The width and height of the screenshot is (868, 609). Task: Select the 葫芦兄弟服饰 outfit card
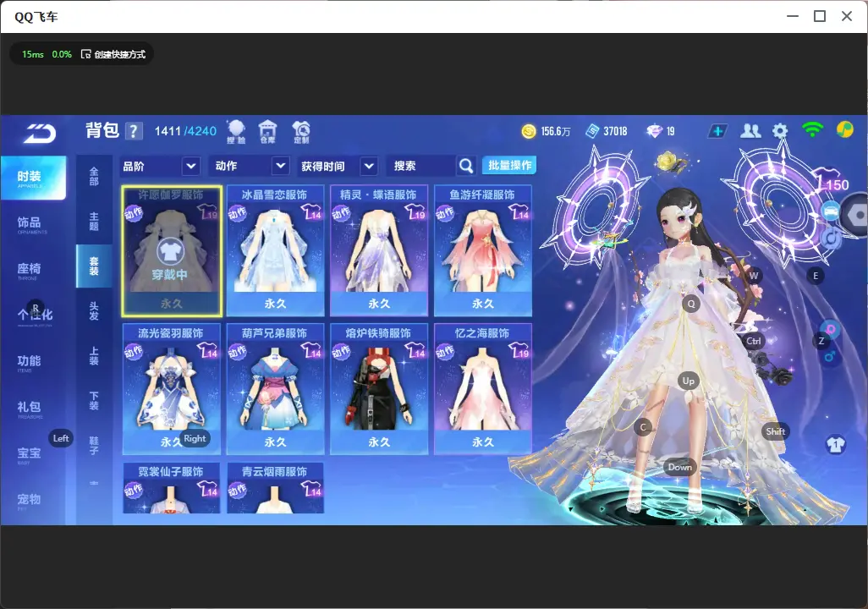(x=275, y=389)
